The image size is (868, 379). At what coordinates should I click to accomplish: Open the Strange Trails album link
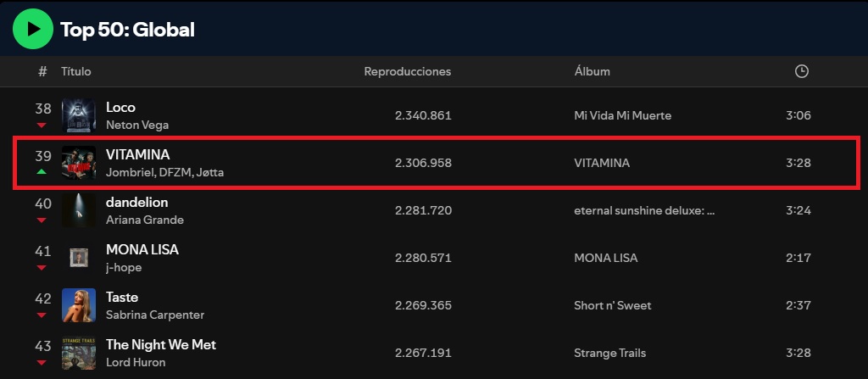click(x=610, y=353)
